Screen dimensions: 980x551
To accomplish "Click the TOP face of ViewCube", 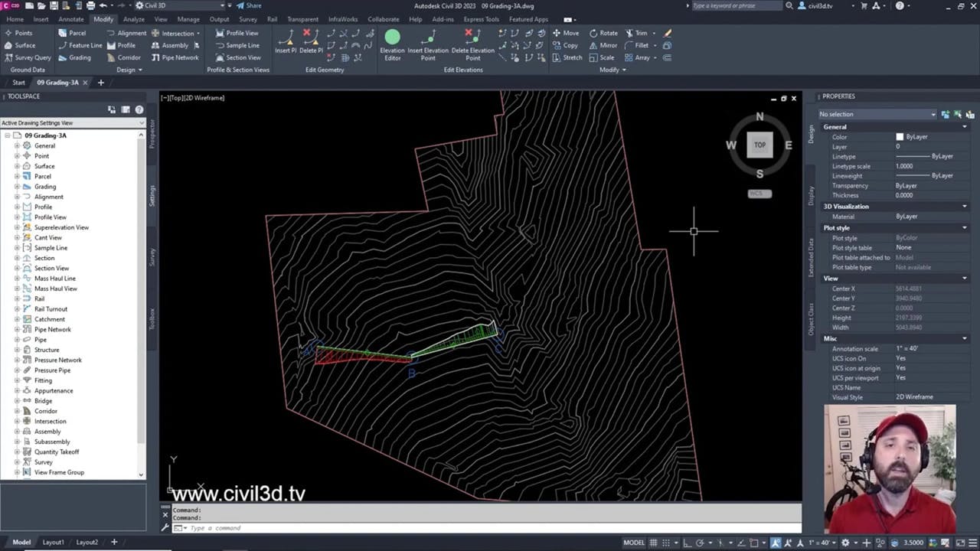I will click(x=759, y=145).
